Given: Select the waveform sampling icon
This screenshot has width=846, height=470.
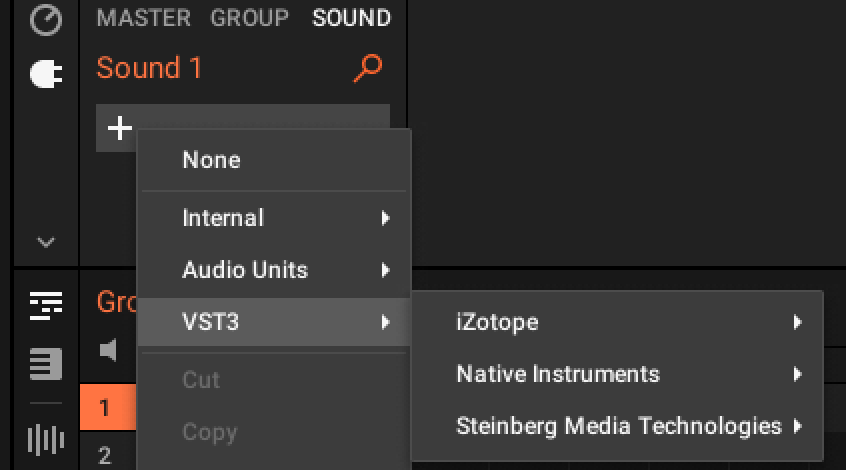Looking at the screenshot, I should tap(46, 439).
